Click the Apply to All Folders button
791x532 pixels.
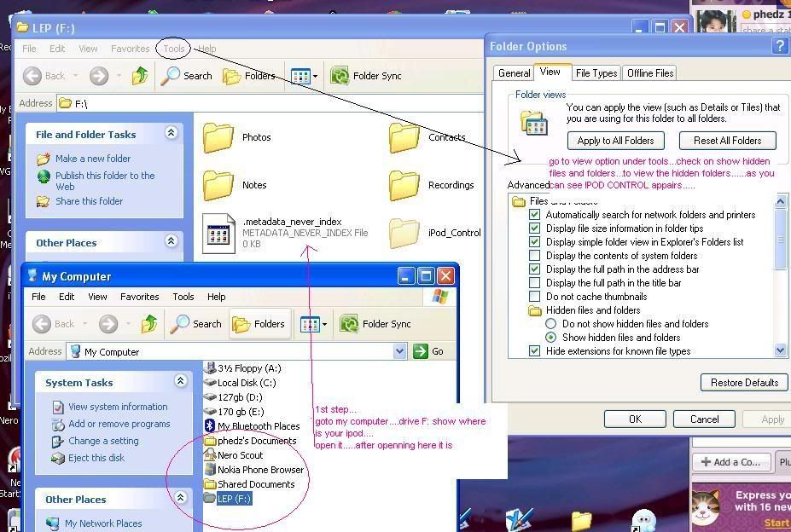[615, 141]
